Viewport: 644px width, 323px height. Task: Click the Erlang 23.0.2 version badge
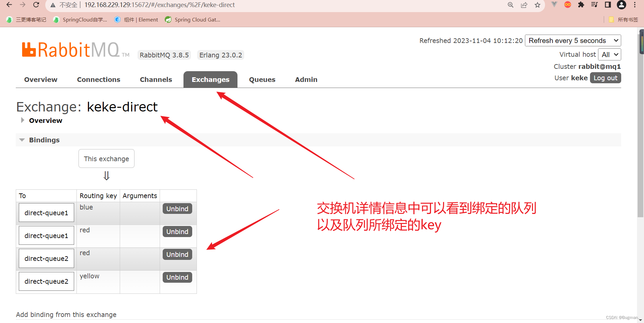click(x=220, y=55)
